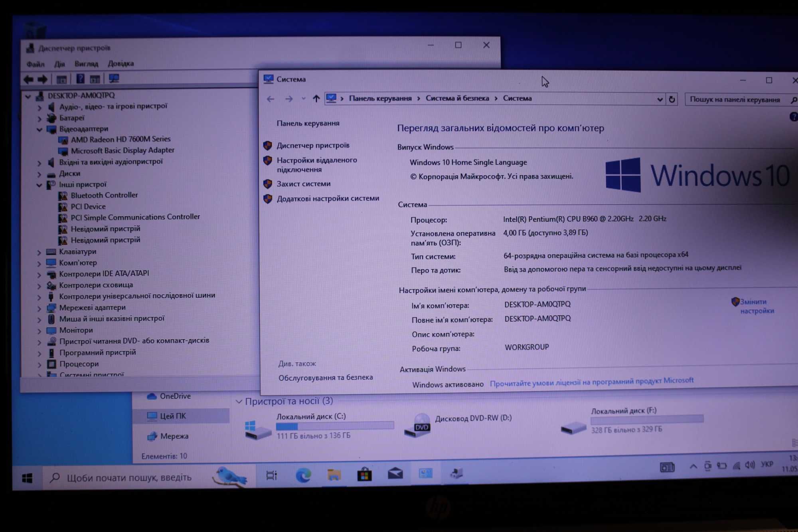The height and width of the screenshot is (532, 798).
Task: Open Настройки віддаленого підключення link
Action: [317, 165]
